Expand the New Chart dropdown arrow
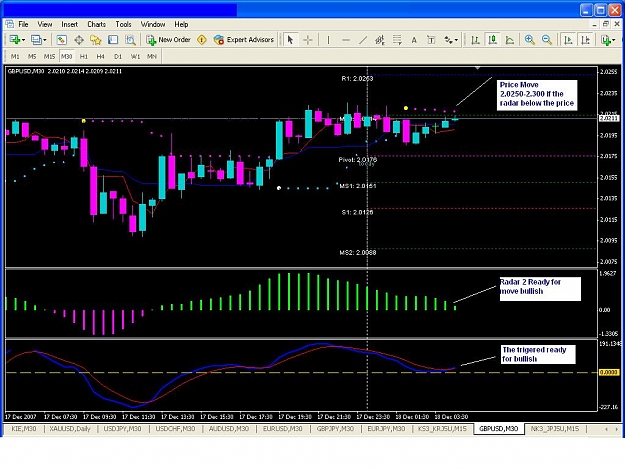The width and height of the screenshot is (625, 469). click(x=24, y=40)
